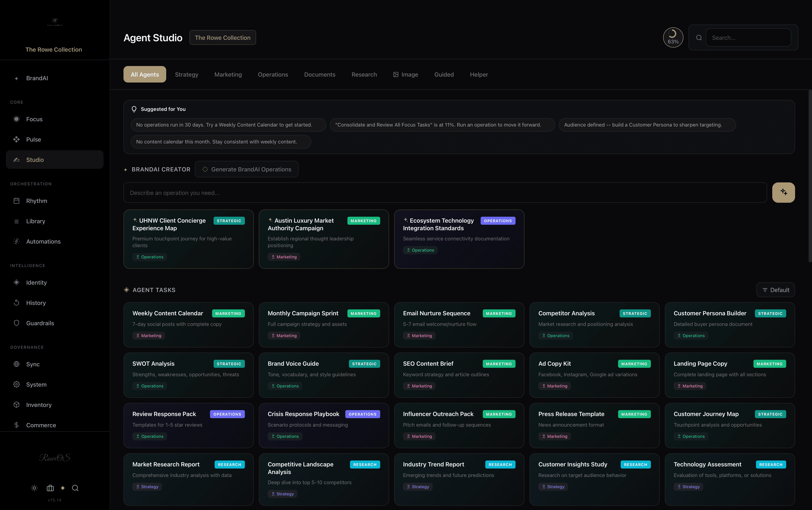The width and height of the screenshot is (812, 510).
Task: Open the Weekly Content Calendar suggestion chip
Action: (x=228, y=124)
